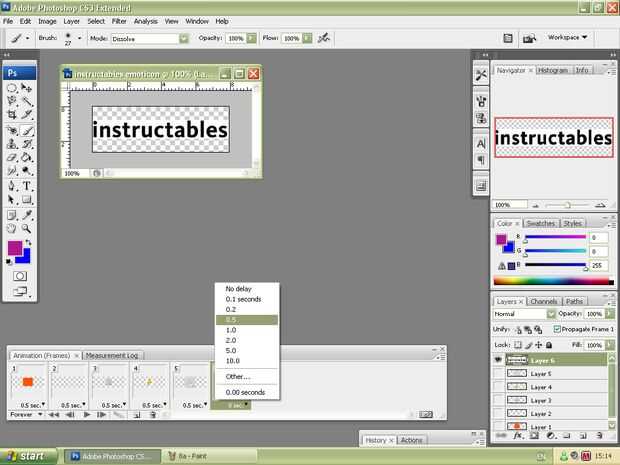Open the brush Mode dropdown
Screen dimensions: 620x465
[x=184, y=38]
